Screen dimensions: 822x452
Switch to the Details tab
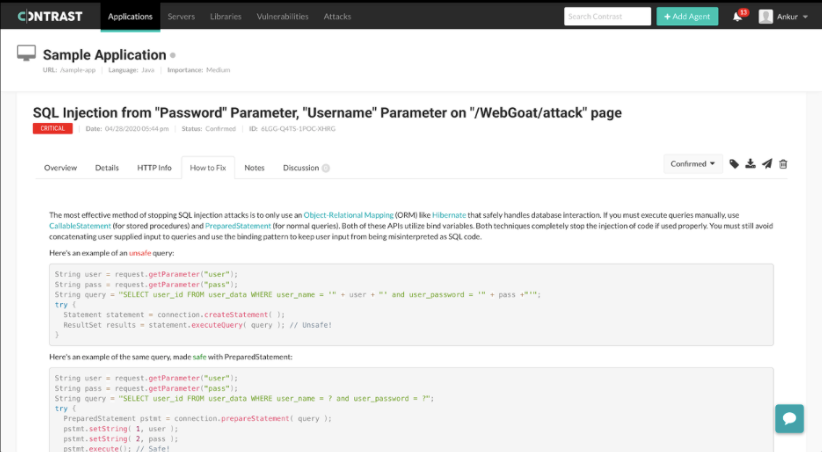pos(107,168)
